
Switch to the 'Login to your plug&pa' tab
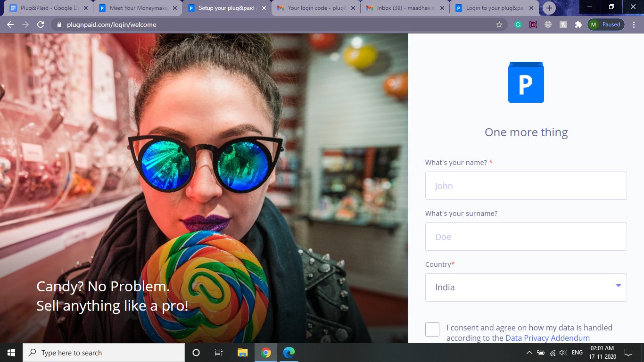coord(495,8)
